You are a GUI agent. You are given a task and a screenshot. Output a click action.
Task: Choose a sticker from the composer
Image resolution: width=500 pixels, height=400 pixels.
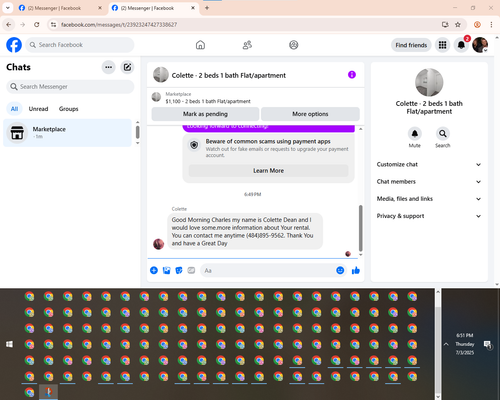pos(179,270)
